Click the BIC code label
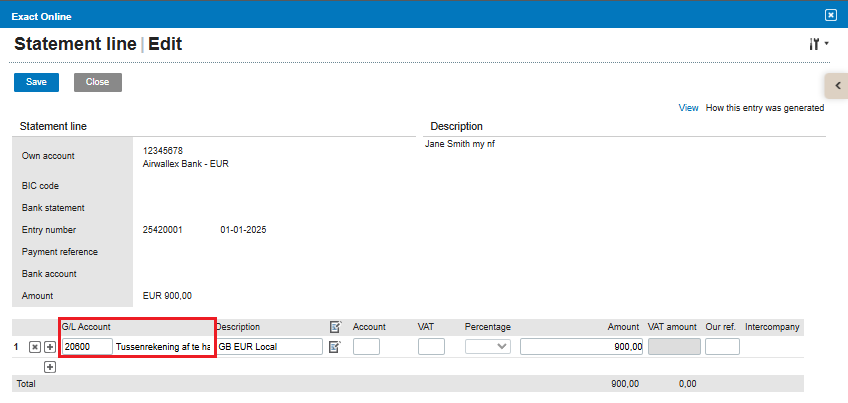 (x=40, y=186)
